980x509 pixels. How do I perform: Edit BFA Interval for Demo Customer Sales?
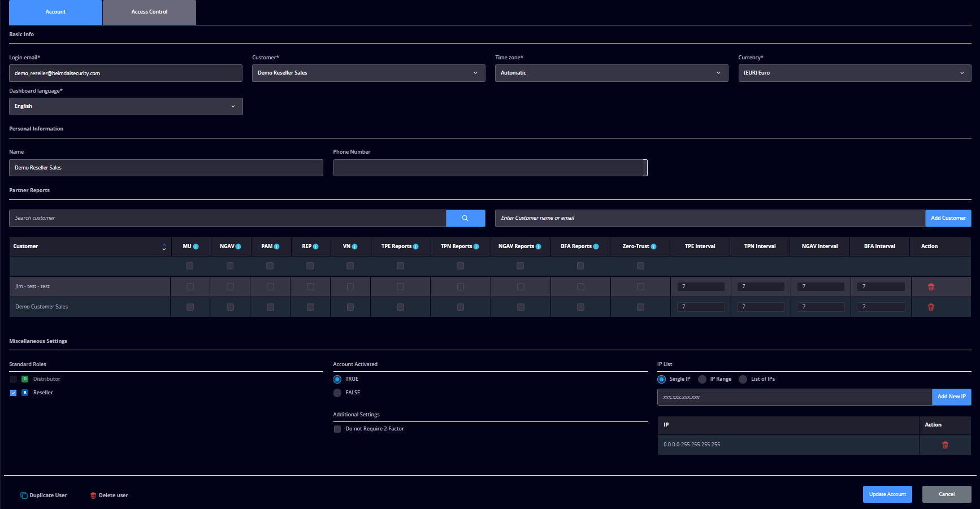(881, 307)
